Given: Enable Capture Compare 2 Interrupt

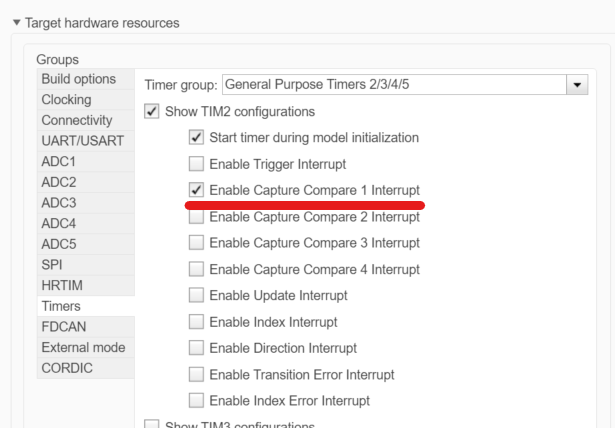Looking at the screenshot, I should pyautogui.click(x=197, y=216).
